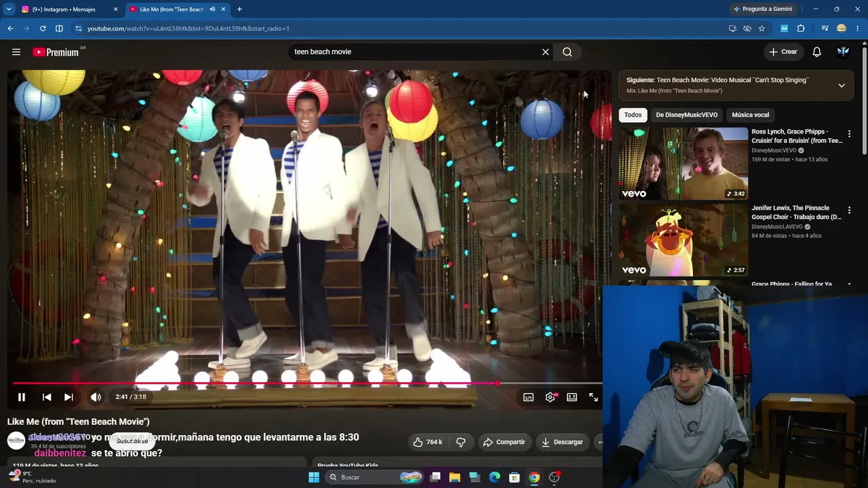Open the Chrome three-dot menu
The height and width of the screenshot is (488, 868).
pos(858,28)
